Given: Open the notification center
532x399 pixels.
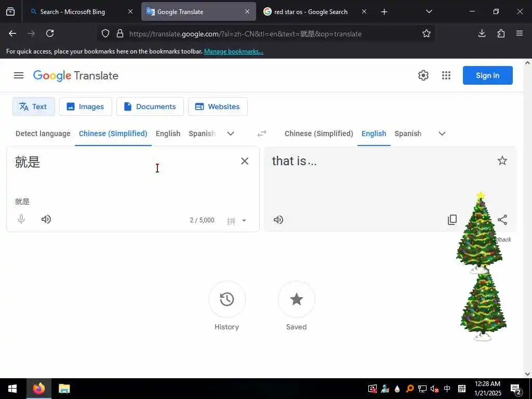Looking at the screenshot, I should [x=516, y=389].
